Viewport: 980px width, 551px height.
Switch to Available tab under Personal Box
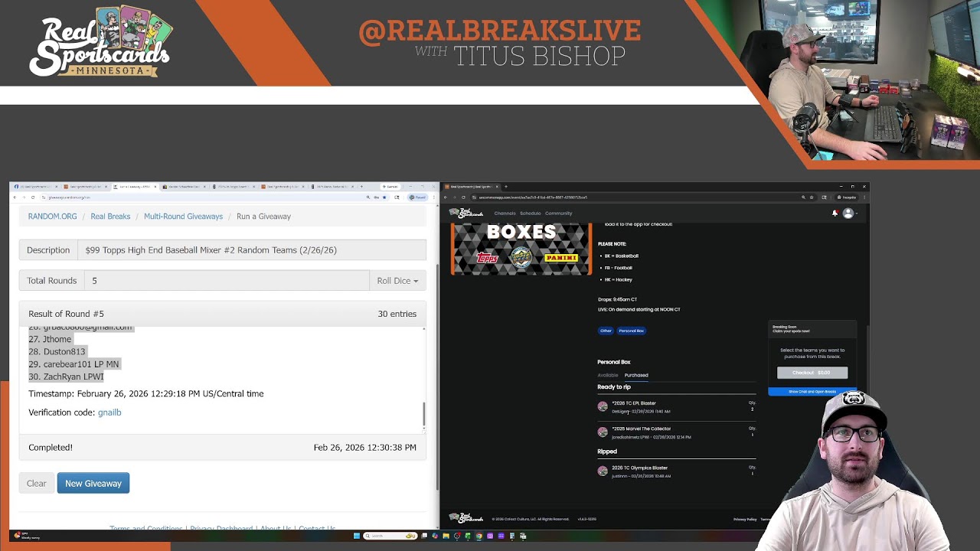[608, 375]
